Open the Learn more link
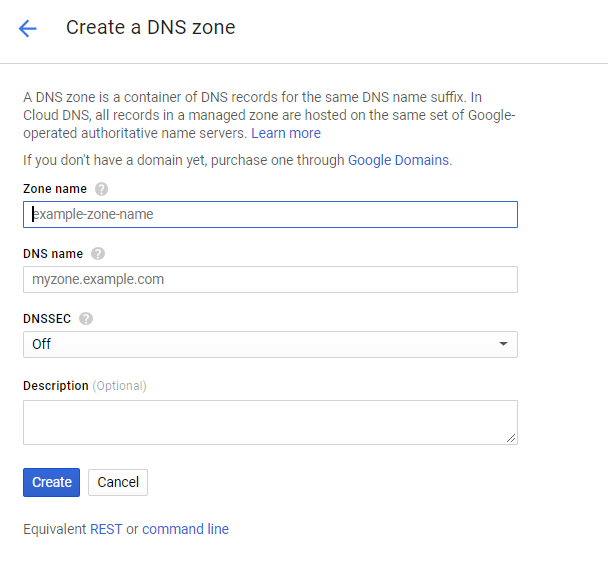This screenshot has height=581, width=608. 286,133
